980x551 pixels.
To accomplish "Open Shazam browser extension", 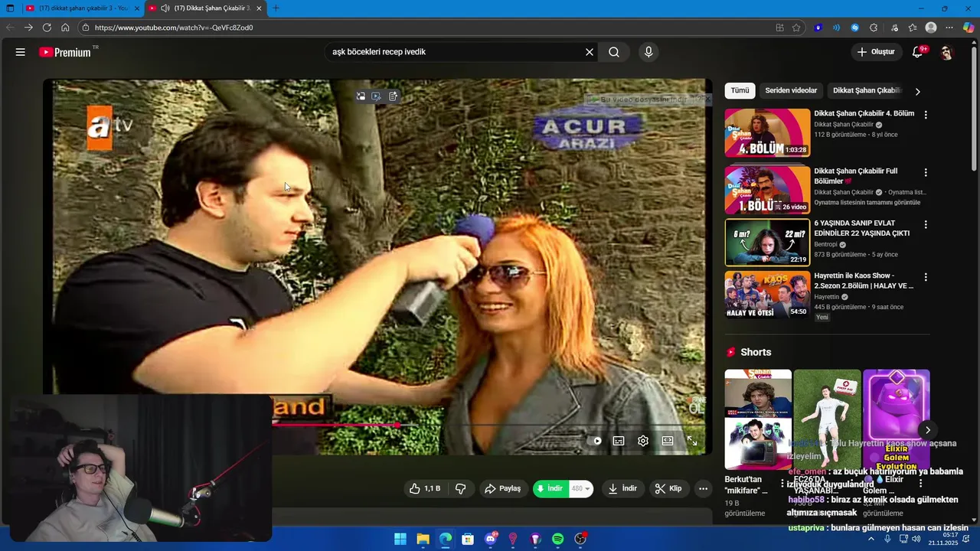I will click(855, 28).
